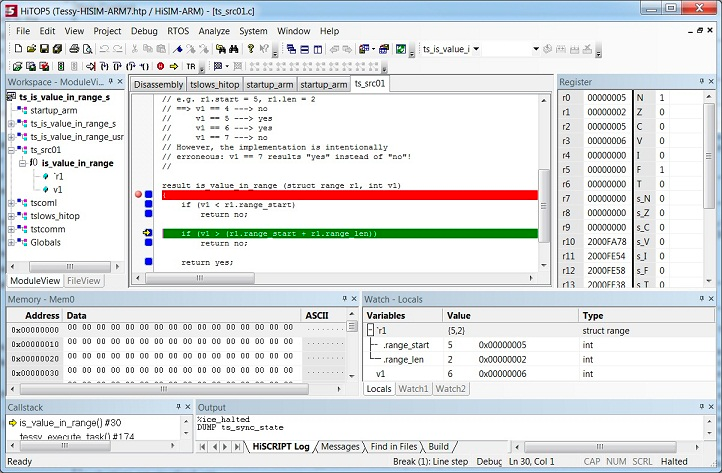This screenshot has height=473, width=722.
Task: Click the Find in Files binoculars icon
Action: click(221, 49)
